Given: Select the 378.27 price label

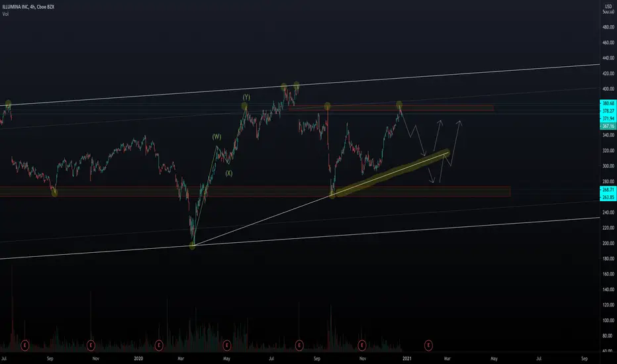Looking at the screenshot, I should (608, 111).
